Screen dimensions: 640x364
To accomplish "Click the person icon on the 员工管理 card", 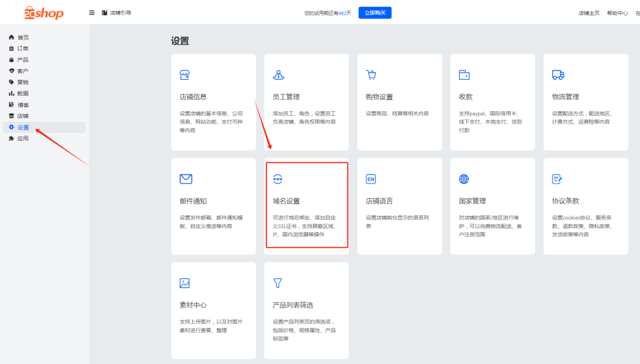I will pos(278,75).
